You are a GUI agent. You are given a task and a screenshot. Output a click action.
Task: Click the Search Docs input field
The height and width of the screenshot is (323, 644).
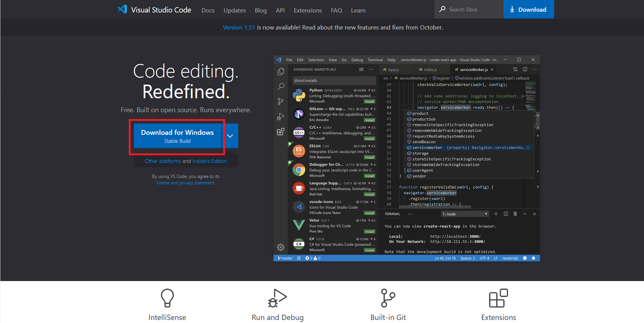coord(469,9)
